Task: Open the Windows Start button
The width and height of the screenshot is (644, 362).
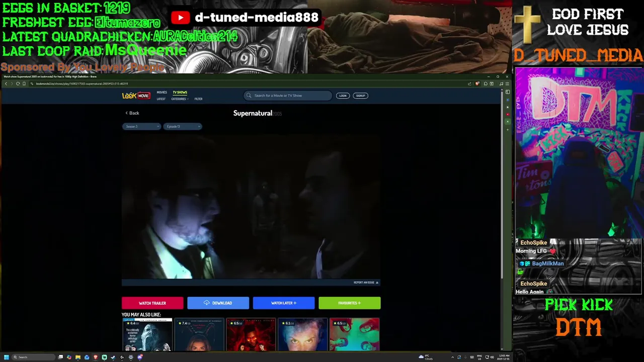Action: coord(7,357)
